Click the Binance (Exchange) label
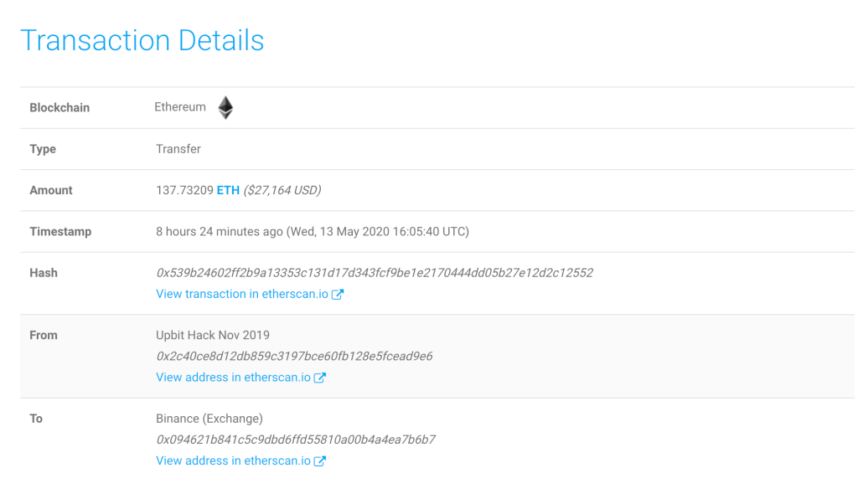 209,419
